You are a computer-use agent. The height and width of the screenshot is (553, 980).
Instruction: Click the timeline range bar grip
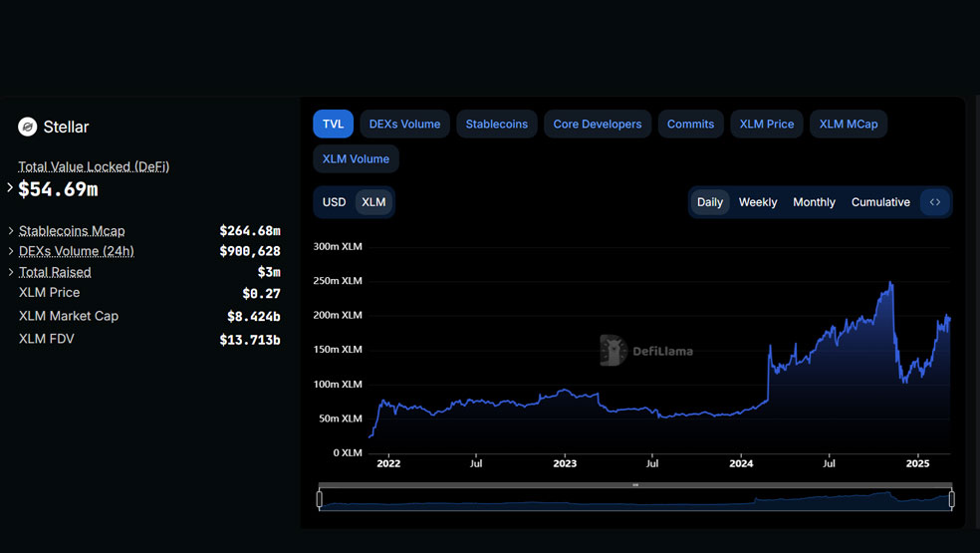point(635,485)
